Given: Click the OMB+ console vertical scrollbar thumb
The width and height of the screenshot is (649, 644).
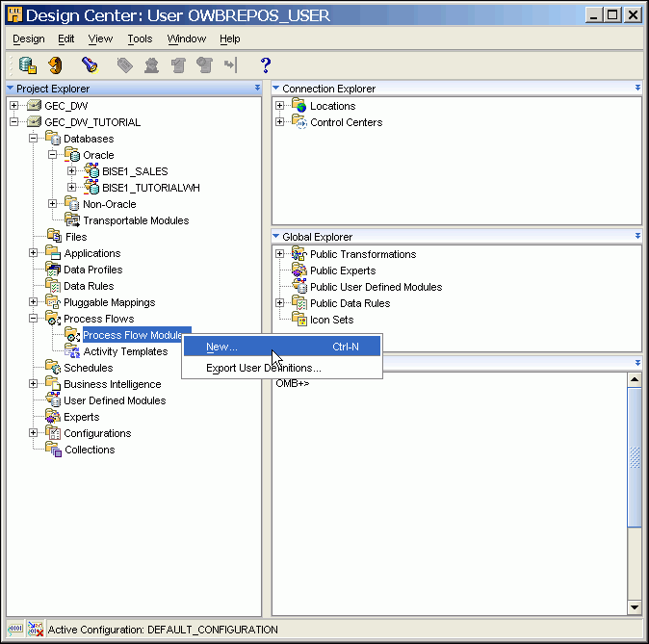Looking at the screenshot, I should coord(635,457).
